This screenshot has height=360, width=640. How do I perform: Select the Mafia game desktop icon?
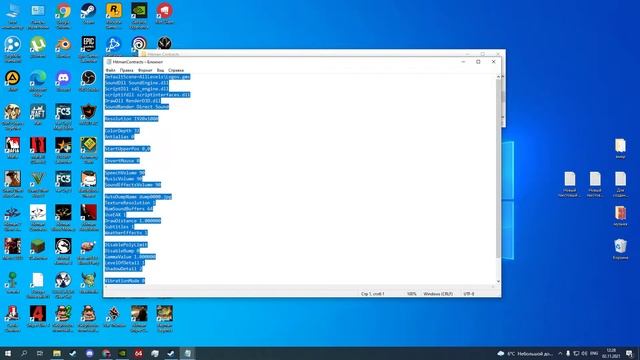12,148
